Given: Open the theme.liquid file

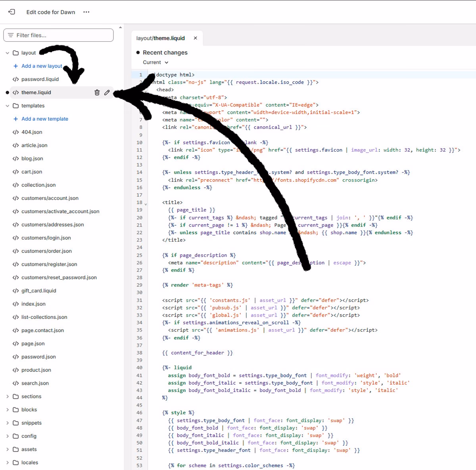Looking at the screenshot, I should (36, 92).
